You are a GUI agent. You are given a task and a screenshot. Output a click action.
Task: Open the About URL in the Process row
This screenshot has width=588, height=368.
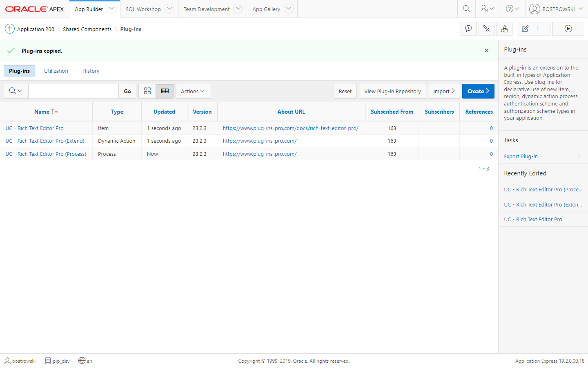(260, 154)
